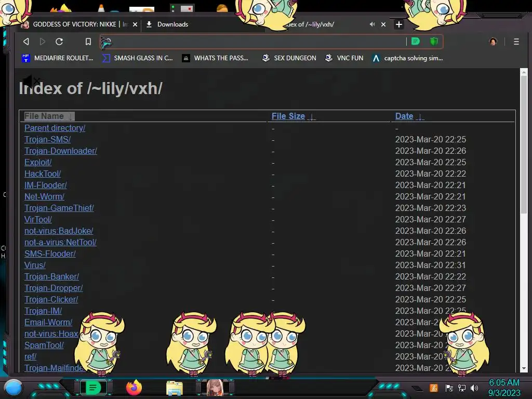
Task: Open the Trojan-IM/ folder link
Action: click(x=43, y=311)
